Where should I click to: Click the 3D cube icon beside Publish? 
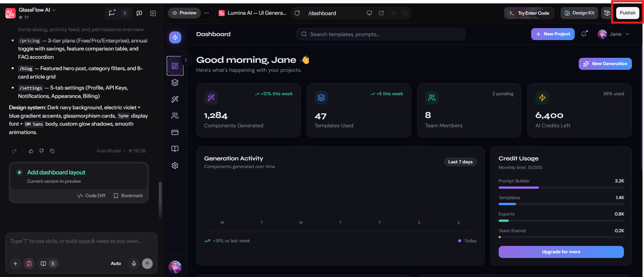point(606,13)
